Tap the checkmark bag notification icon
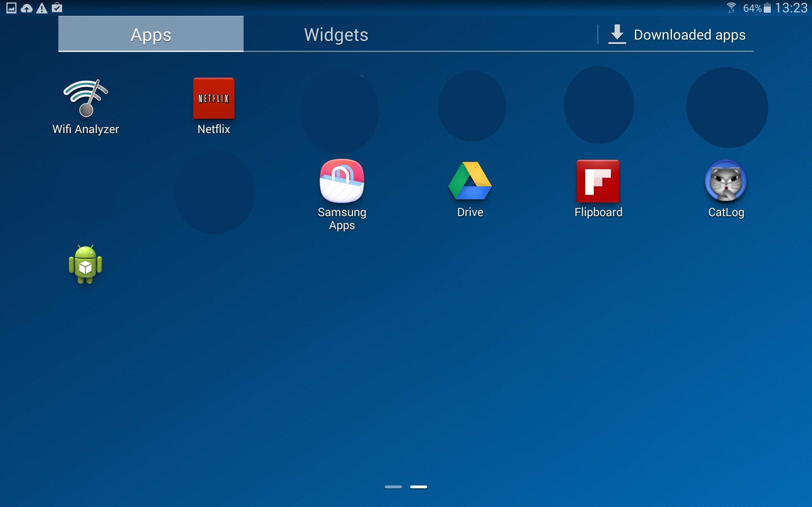 click(x=57, y=8)
